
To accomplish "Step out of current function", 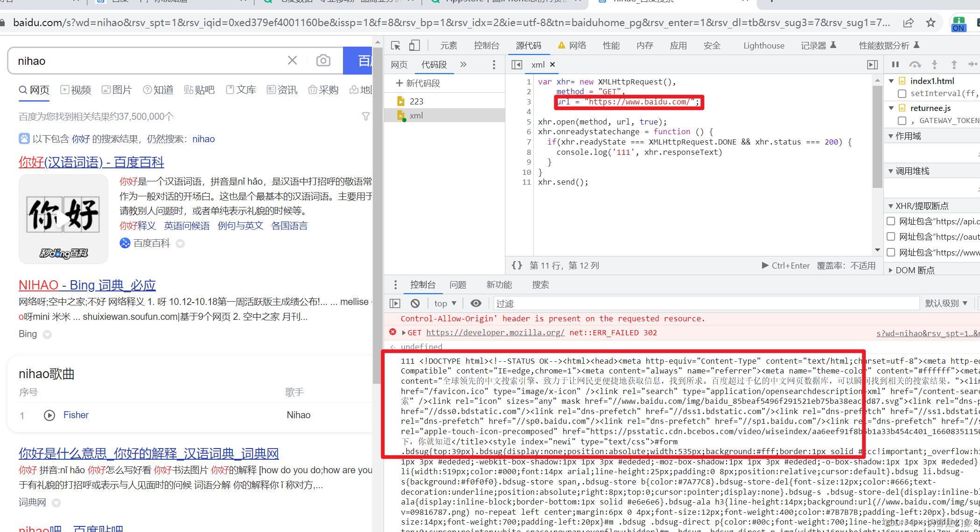I will pyautogui.click(x=953, y=64).
